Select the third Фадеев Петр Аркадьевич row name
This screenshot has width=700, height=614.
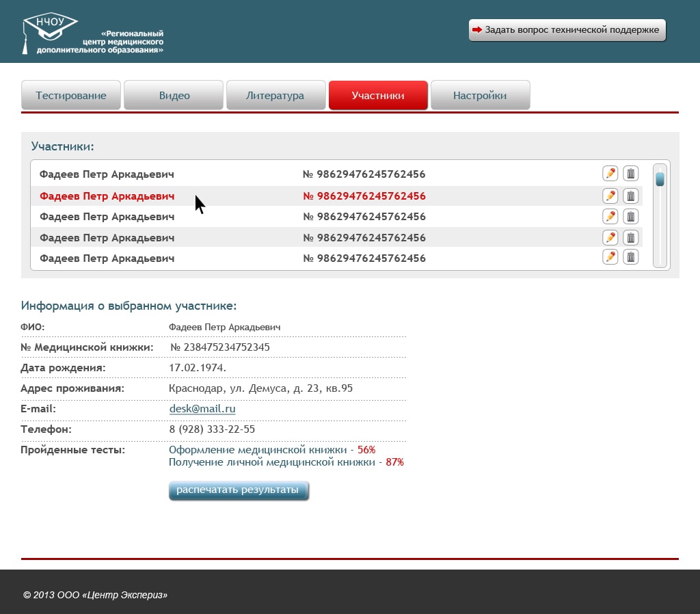tap(107, 217)
